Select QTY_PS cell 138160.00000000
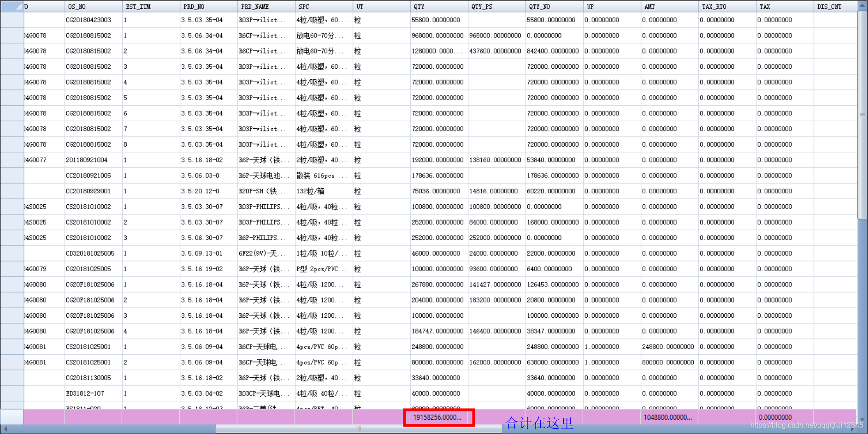 [496, 160]
